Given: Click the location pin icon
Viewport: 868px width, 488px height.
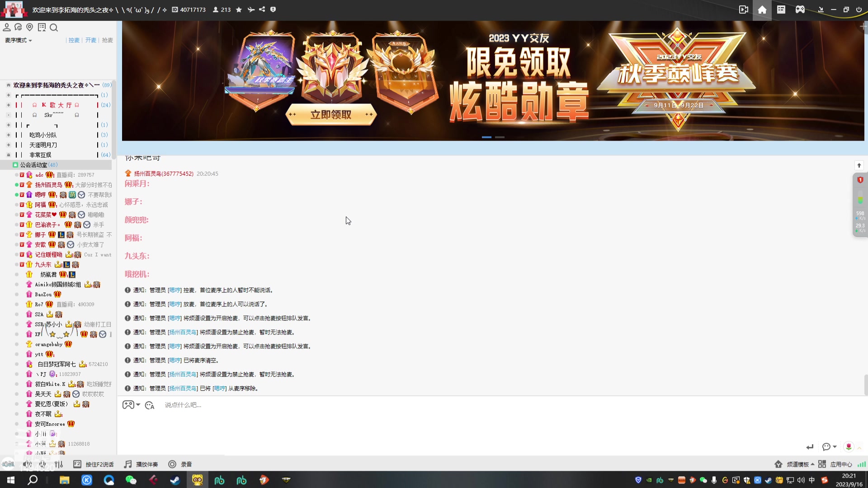Looking at the screenshot, I should 30,28.
